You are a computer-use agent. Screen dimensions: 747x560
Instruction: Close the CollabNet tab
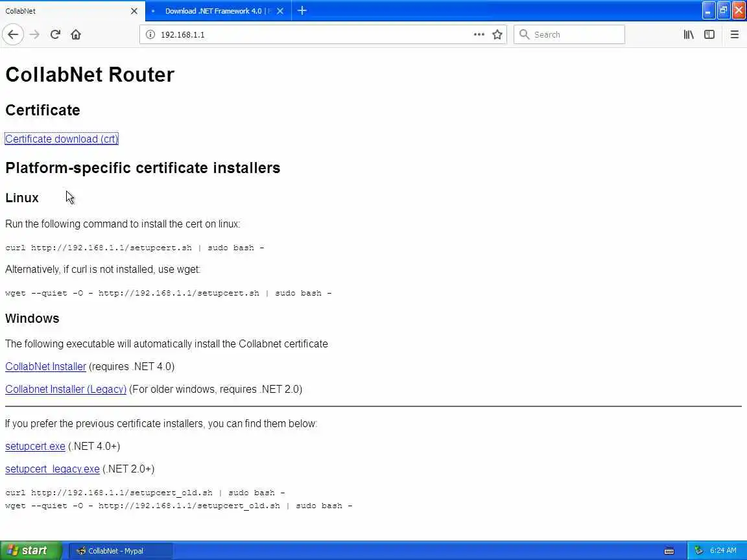click(134, 11)
